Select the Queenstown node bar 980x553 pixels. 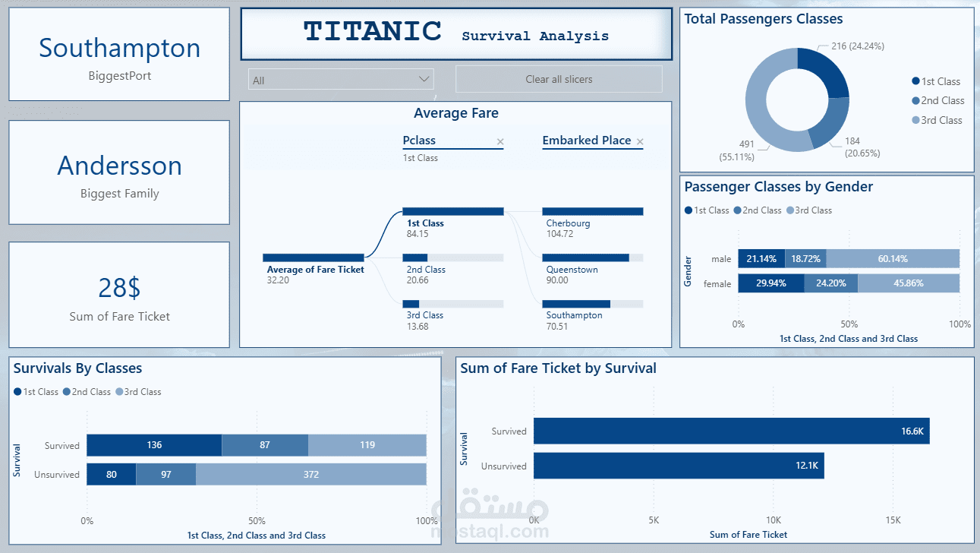tap(593, 258)
